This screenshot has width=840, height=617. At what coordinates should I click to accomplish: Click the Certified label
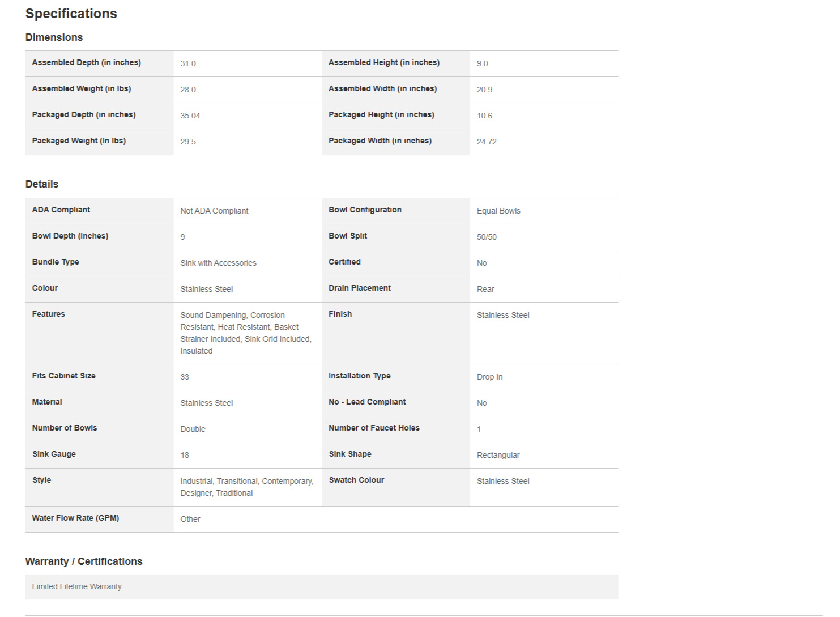pos(344,262)
